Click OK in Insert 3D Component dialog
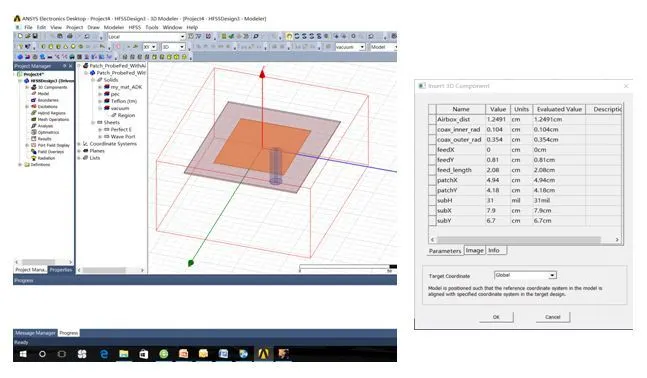Image resolution: width=647 pixels, height=378 pixels. point(496,317)
